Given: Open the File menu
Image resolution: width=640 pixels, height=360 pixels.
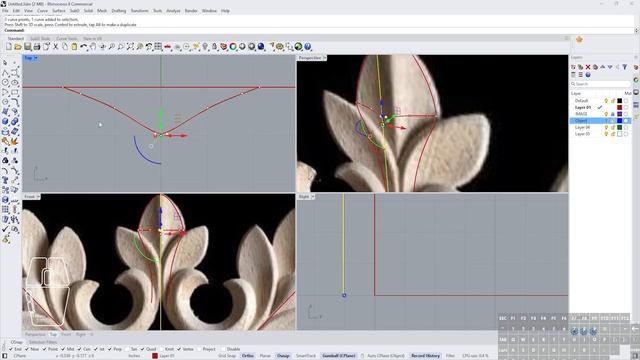Looking at the screenshot, I should [x=5, y=11].
